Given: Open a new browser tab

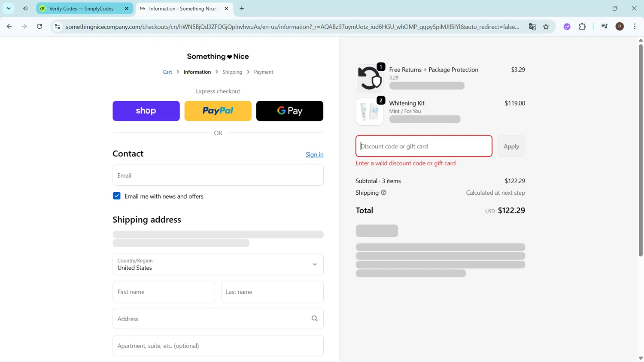Looking at the screenshot, I should (242, 9).
